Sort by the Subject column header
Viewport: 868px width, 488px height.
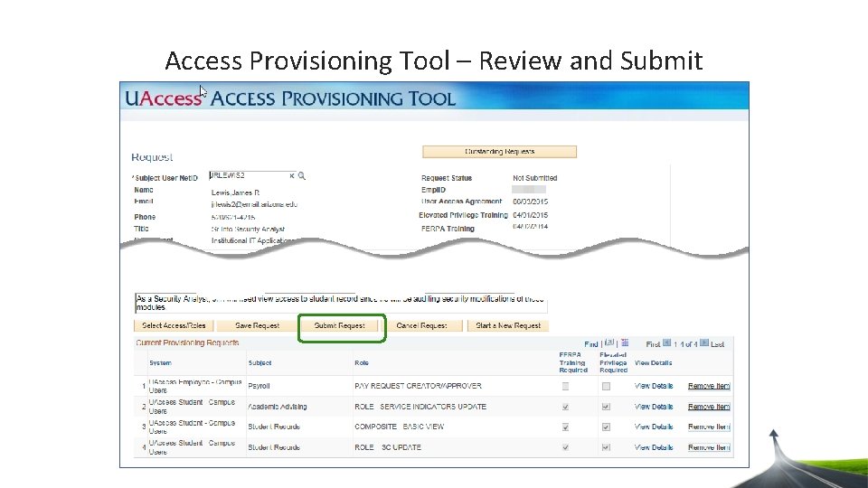point(259,363)
